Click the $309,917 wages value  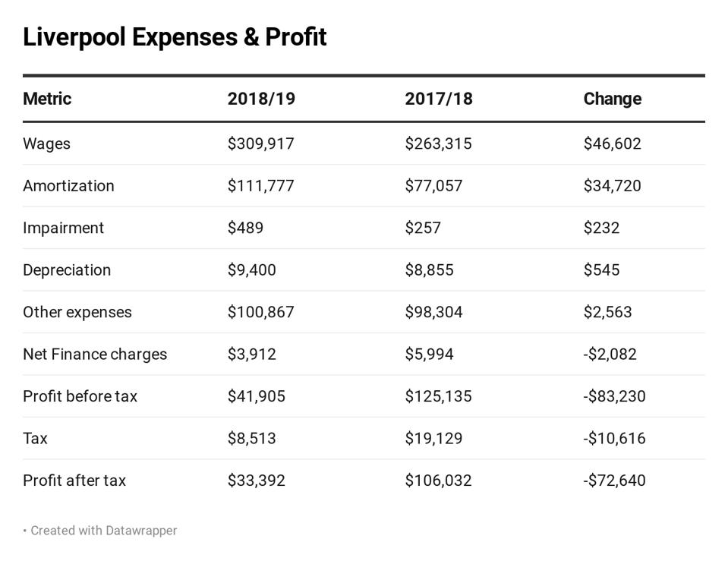point(260,143)
